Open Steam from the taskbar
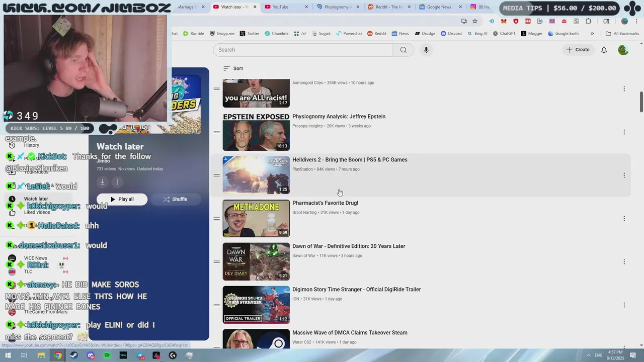644x362 pixels. tap(74, 355)
